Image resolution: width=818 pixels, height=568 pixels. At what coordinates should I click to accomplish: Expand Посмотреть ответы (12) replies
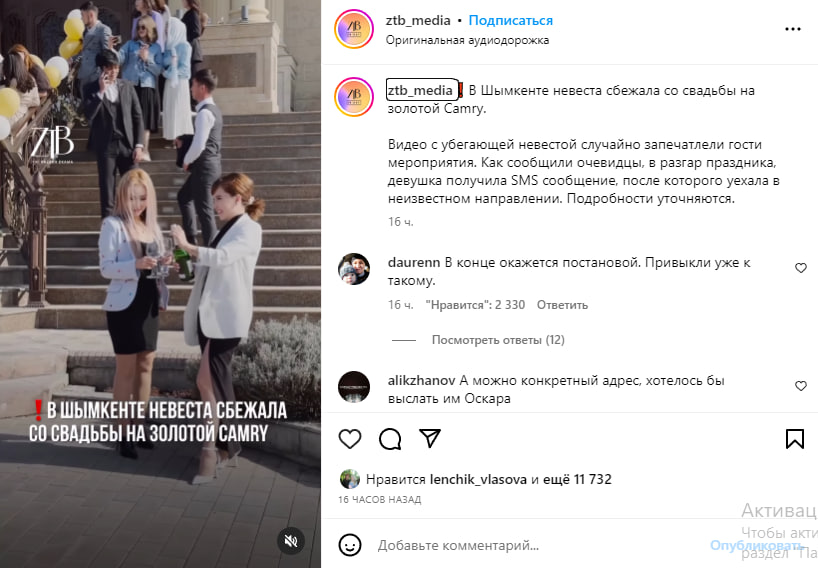pyautogui.click(x=498, y=340)
